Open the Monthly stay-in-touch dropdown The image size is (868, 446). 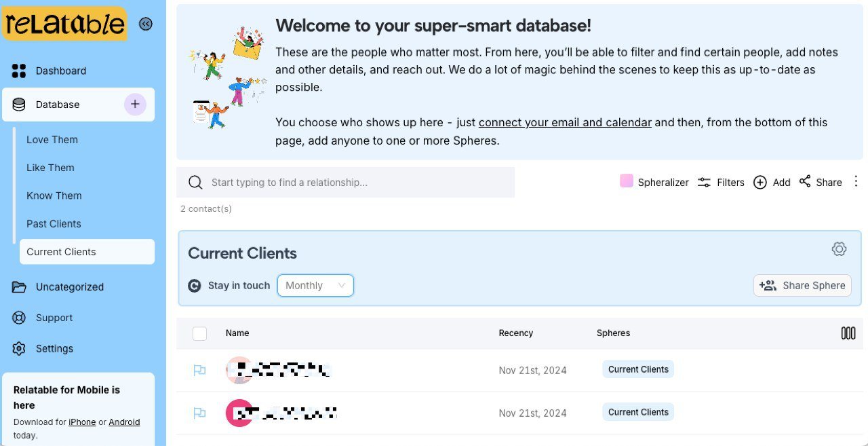[x=315, y=286]
